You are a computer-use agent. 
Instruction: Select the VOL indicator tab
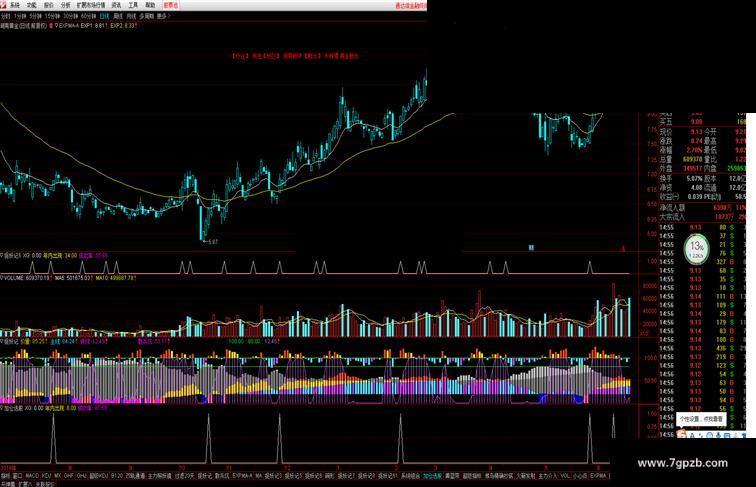[x=565, y=476]
